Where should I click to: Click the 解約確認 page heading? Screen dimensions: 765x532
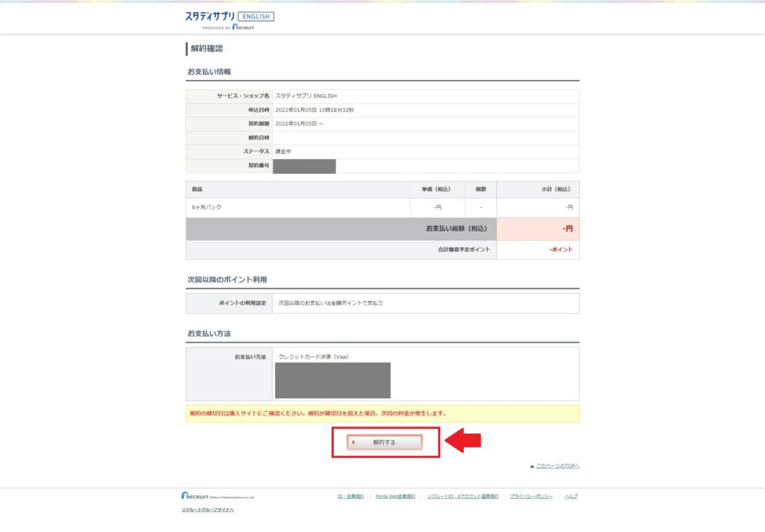tap(207, 49)
